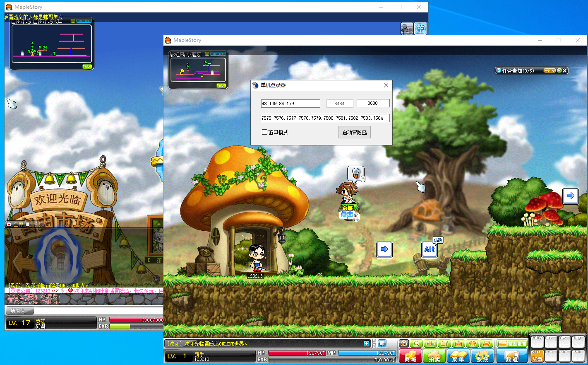
Task: Click the front window MapleStory title icon
Action: click(x=168, y=40)
